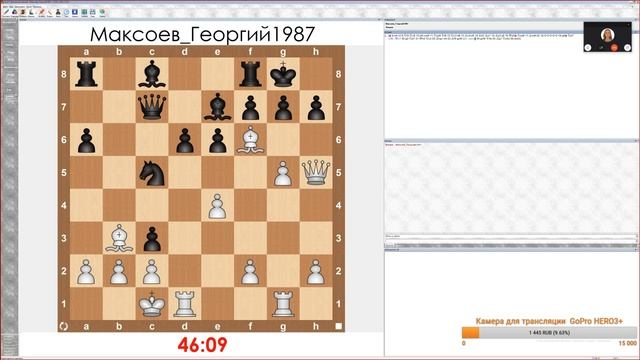Screen dimensions: 640x360
Task: Toggle the camera icon in the call widget
Action: point(601,48)
